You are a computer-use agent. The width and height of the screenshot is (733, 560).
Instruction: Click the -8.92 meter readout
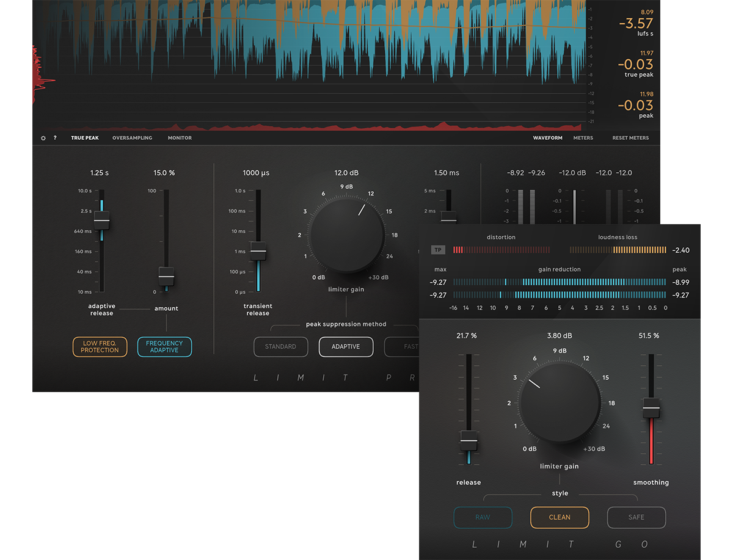(x=516, y=173)
